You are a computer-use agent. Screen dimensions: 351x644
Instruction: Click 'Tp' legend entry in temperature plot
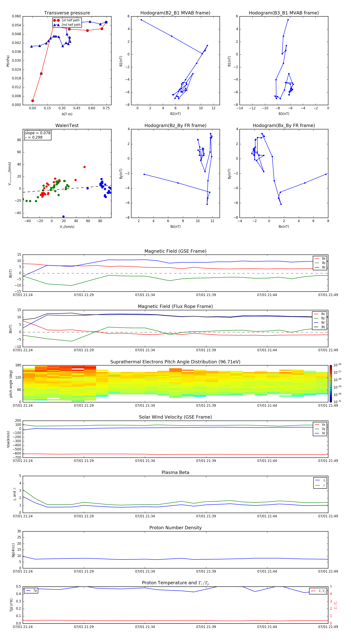coord(31,591)
